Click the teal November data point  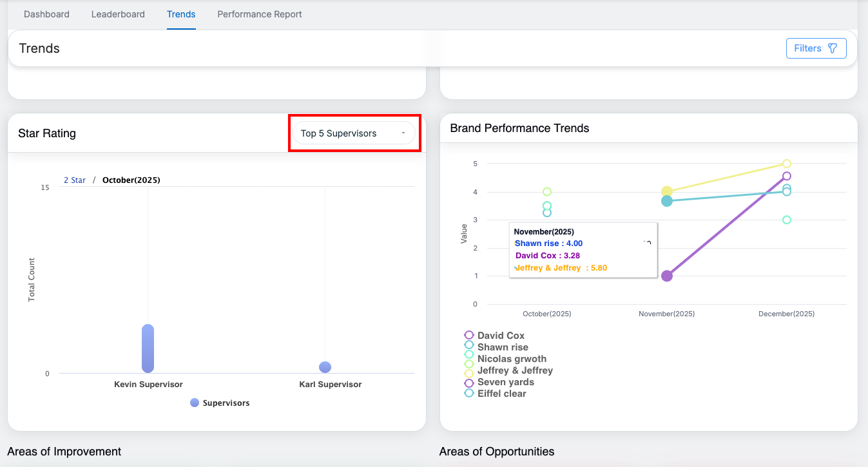[x=667, y=201]
